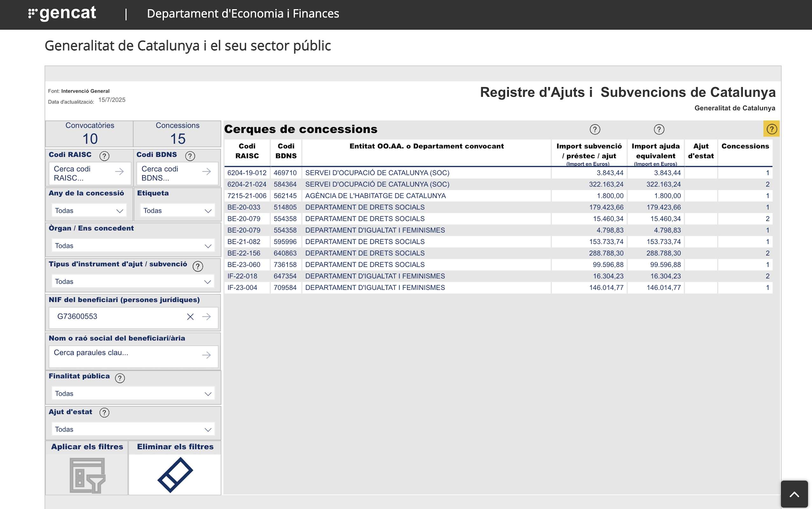
Task: Submit the Codi RAISC search arrow
Action: click(x=120, y=172)
